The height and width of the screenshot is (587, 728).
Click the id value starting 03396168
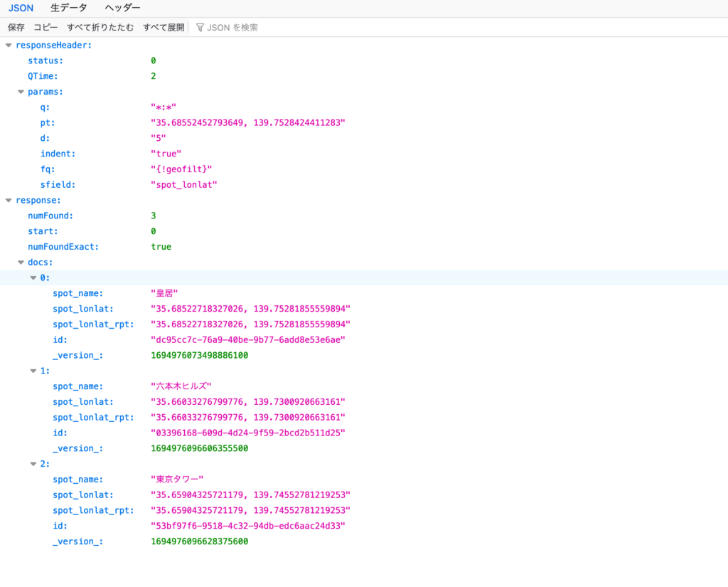tap(248, 433)
